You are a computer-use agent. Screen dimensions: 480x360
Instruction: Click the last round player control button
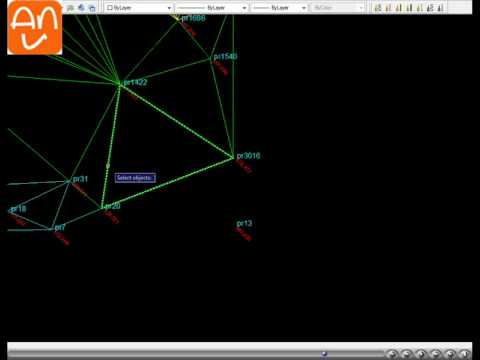[x=465, y=354]
